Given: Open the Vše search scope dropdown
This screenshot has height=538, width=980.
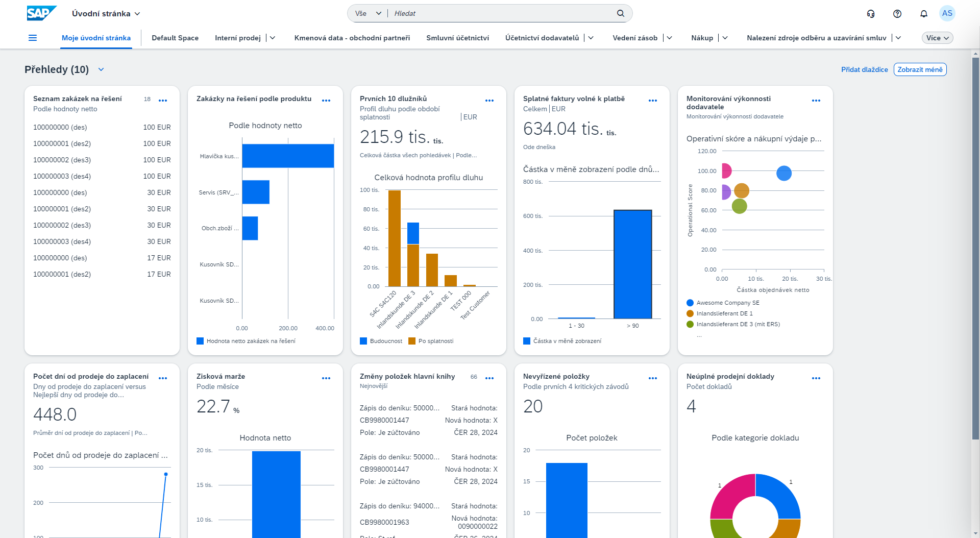Looking at the screenshot, I should coord(367,13).
